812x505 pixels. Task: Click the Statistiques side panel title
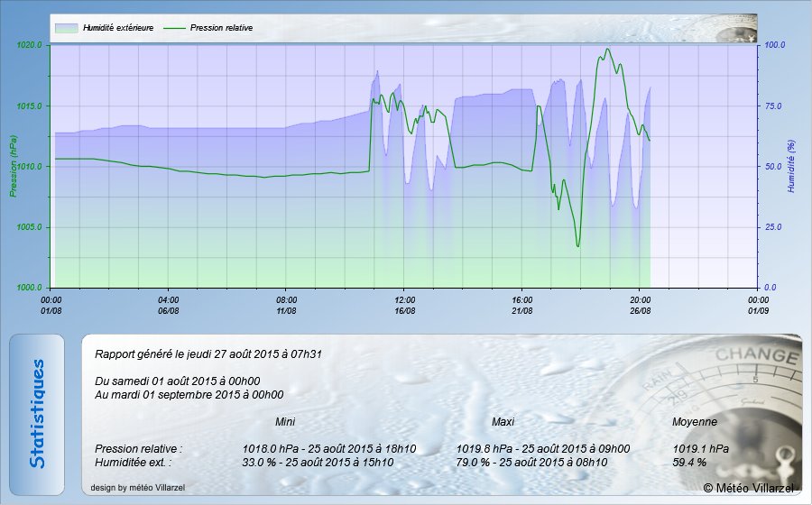(37, 414)
